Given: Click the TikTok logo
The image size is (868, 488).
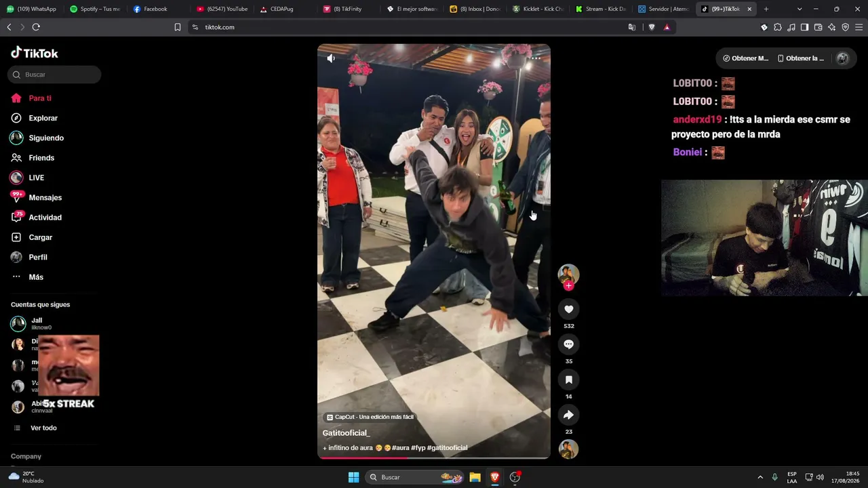Looking at the screenshot, I should point(35,53).
